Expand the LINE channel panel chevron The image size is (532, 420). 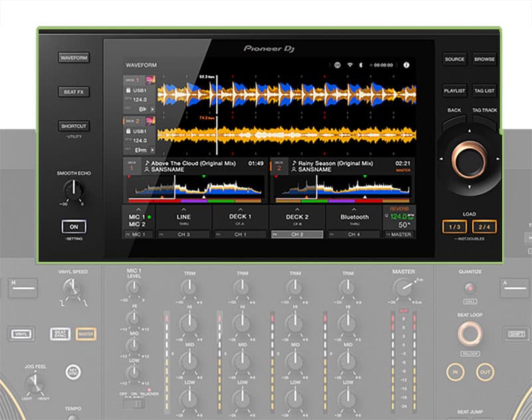pyautogui.click(x=184, y=209)
